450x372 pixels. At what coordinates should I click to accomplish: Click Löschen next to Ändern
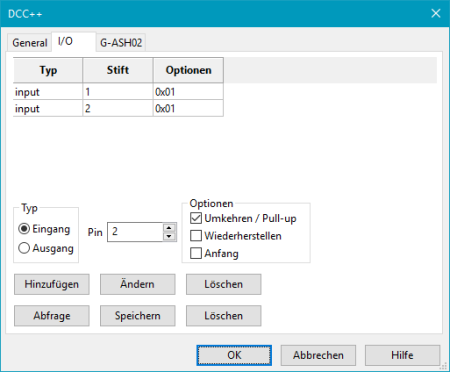[x=224, y=284]
